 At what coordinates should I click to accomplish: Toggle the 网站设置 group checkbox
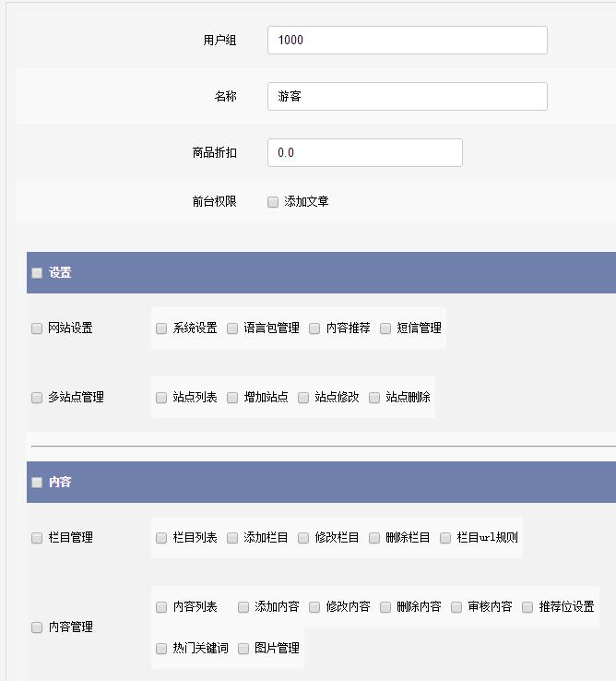37,329
